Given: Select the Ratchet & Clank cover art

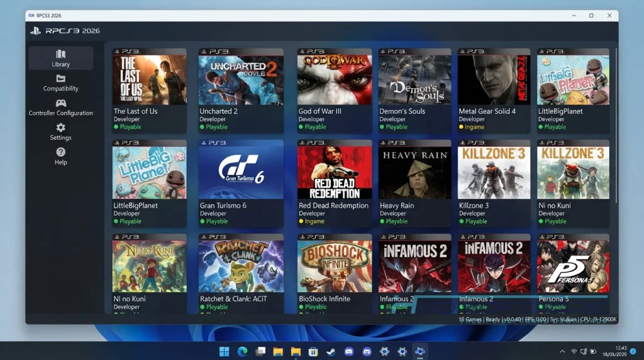Looking at the screenshot, I should point(241,266).
